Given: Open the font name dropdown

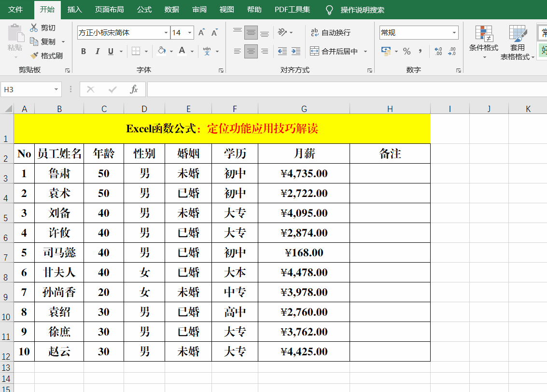Looking at the screenshot, I should [x=166, y=32].
